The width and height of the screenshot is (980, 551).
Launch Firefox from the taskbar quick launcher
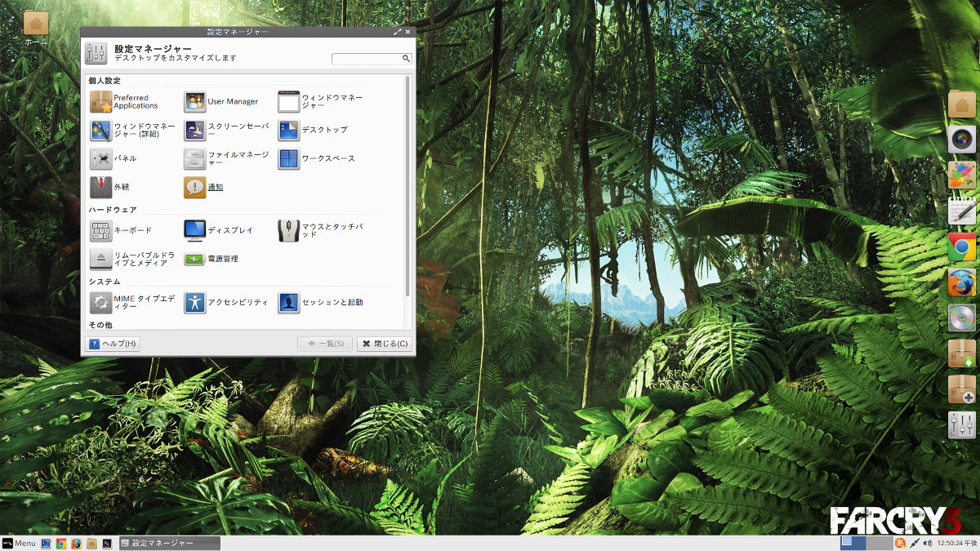(x=76, y=544)
